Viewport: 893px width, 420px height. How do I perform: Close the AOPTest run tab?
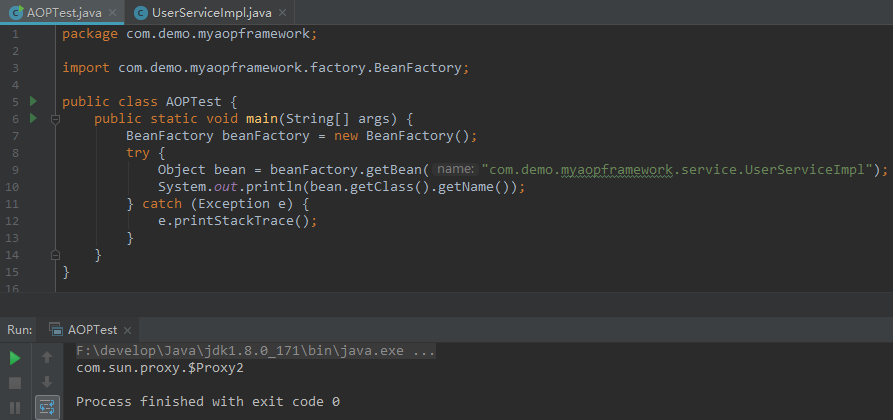click(x=127, y=330)
